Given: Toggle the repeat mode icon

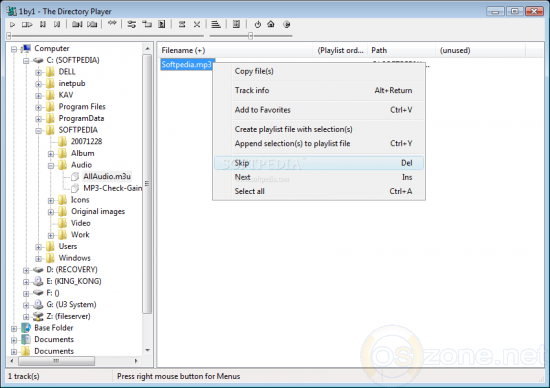Looking at the screenshot, I should (182, 25).
